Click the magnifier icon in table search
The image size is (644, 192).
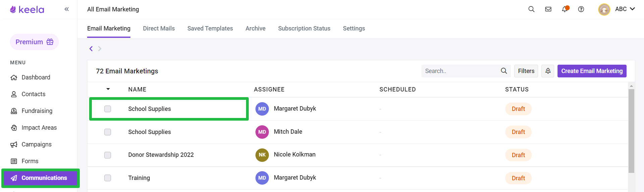pyautogui.click(x=504, y=71)
